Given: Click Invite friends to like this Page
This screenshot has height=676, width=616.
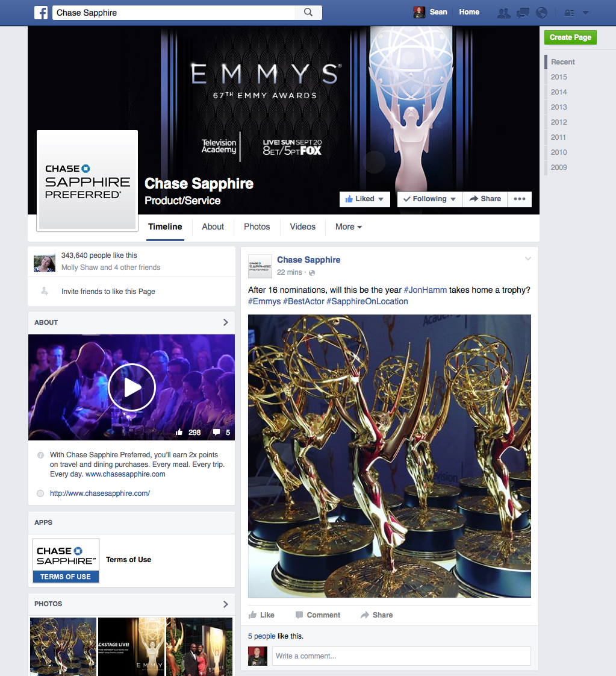Looking at the screenshot, I should (x=108, y=292).
